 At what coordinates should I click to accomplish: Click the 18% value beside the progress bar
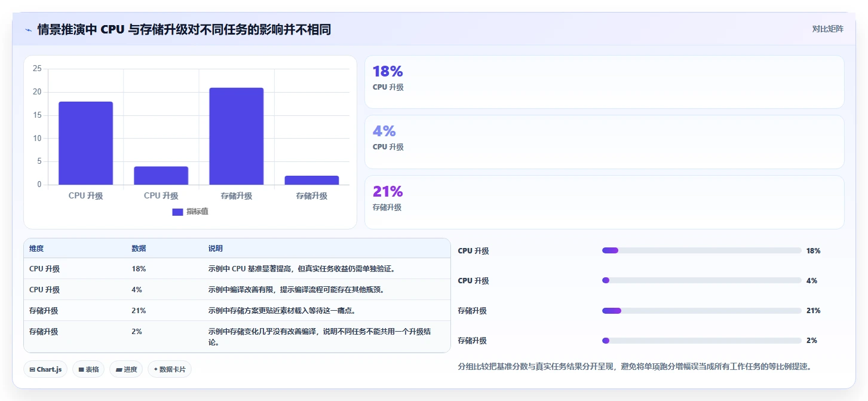click(x=813, y=251)
